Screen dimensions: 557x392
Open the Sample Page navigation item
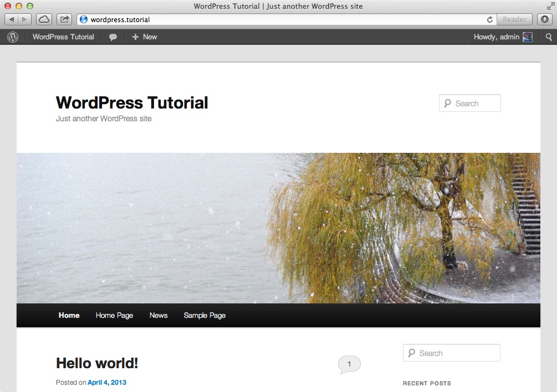(x=205, y=316)
